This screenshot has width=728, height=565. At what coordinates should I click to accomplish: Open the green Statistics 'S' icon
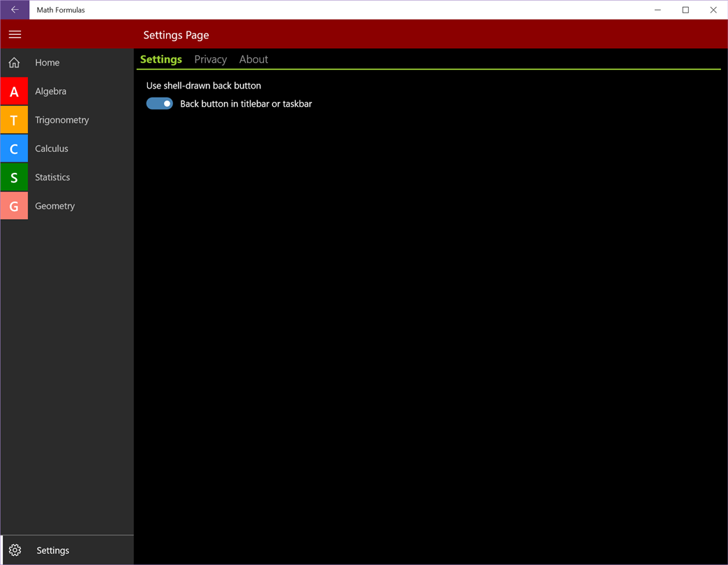click(15, 178)
